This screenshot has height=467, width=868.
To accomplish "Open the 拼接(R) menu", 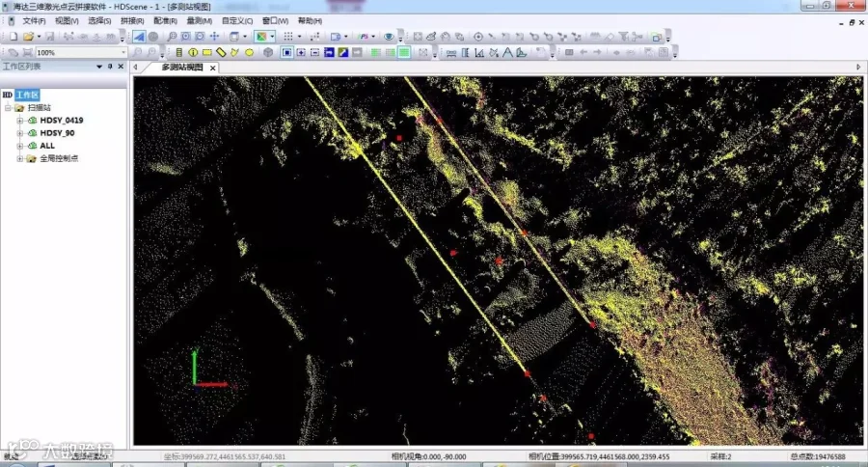I will [x=132, y=20].
